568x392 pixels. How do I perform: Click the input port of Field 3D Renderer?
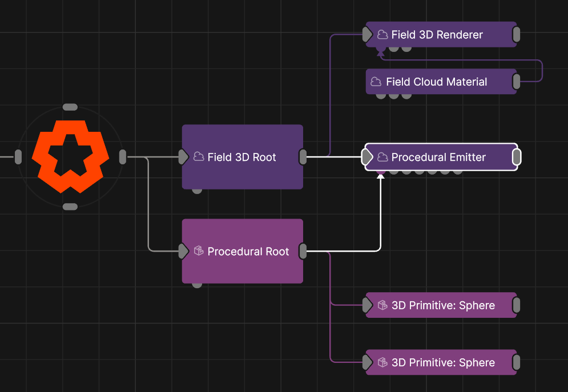368,35
